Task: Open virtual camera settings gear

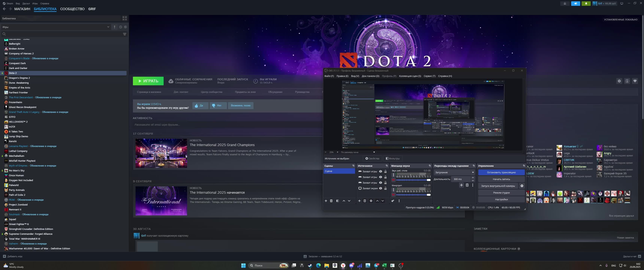Action: (522, 186)
